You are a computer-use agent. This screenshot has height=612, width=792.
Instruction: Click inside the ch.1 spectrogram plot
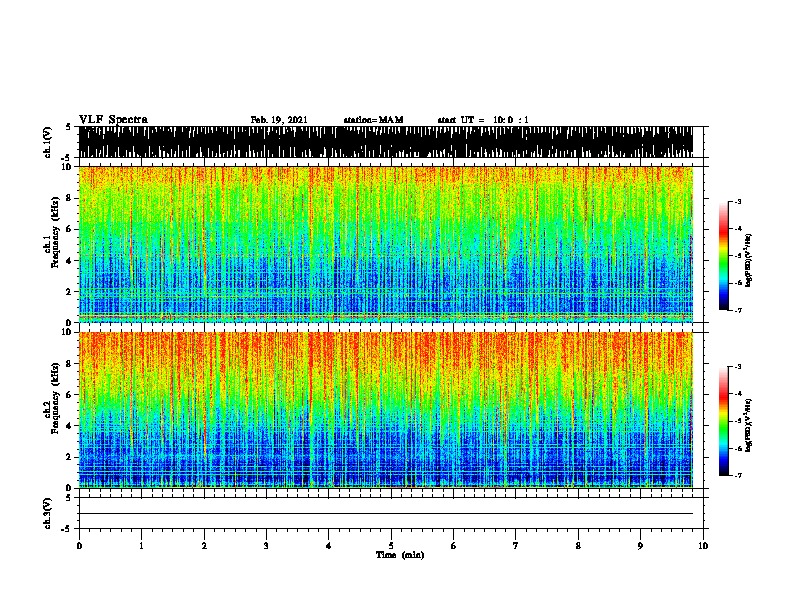(386, 244)
